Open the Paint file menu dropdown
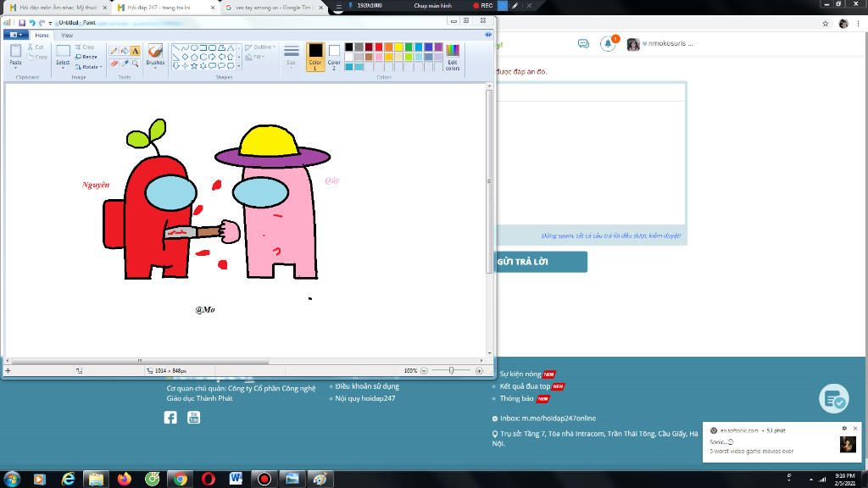The image size is (868, 488). click(15, 35)
